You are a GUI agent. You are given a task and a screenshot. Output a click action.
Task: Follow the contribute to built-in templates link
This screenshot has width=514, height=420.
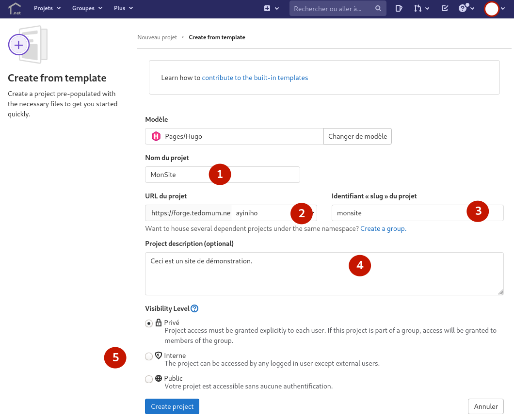tap(255, 78)
